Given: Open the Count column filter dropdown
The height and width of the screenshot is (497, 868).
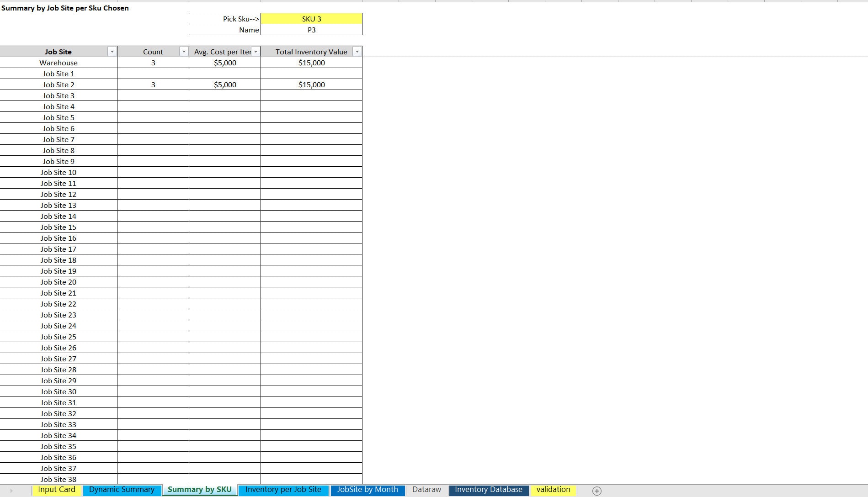Looking at the screenshot, I should tap(184, 52).
